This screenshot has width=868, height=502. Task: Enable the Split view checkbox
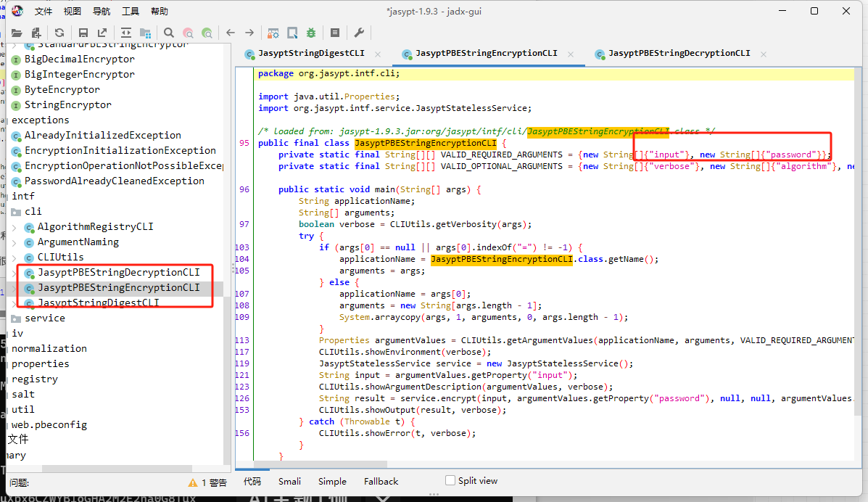tap(450, 480)
